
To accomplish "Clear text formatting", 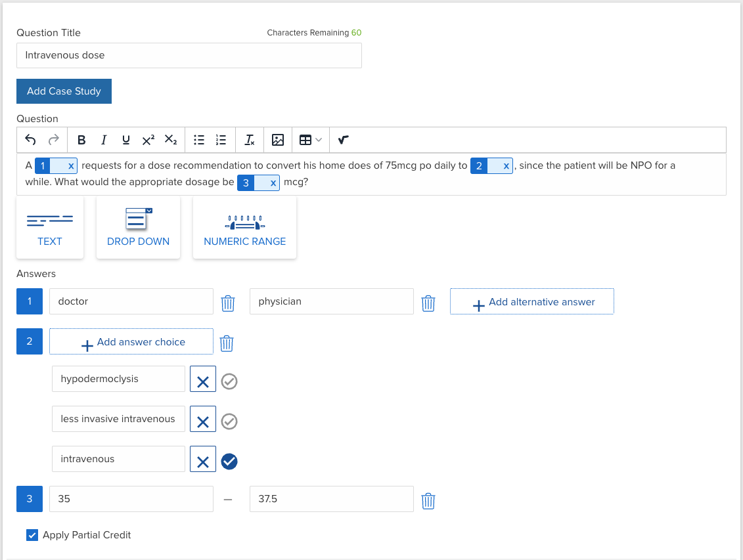I will 249,140.
